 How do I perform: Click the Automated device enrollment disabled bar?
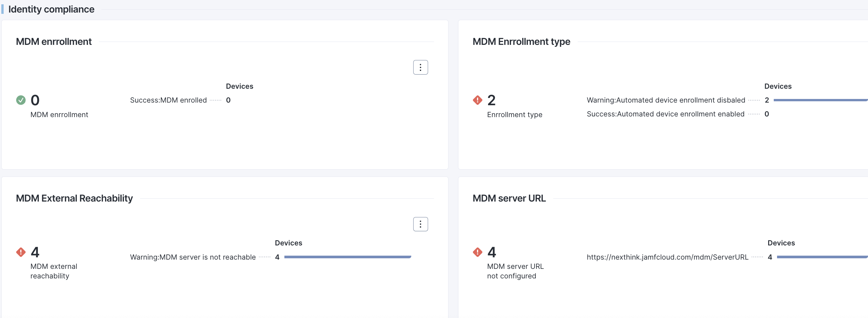pos(820,100)
